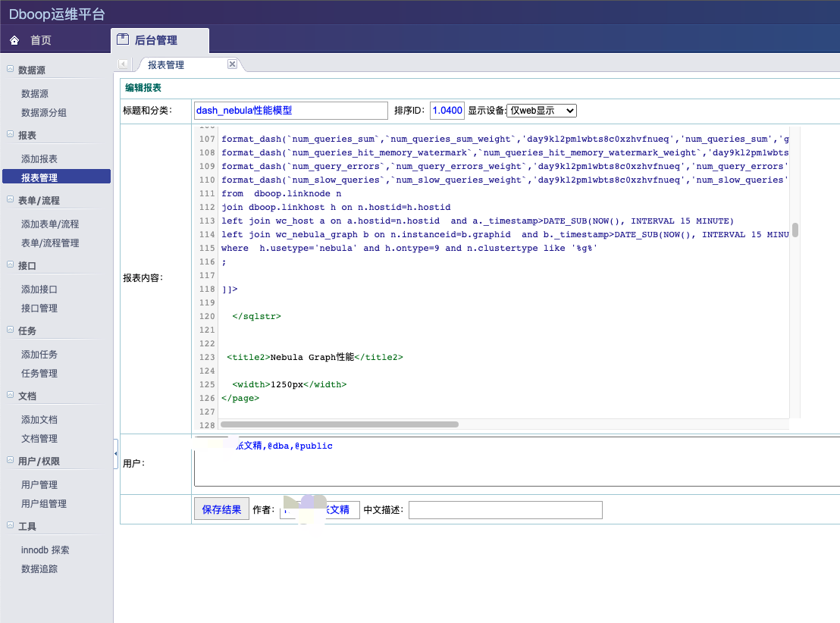Collapse the 表单/流程 sidebar section
This screenshot has height=623, width=840.
(x=10, y=199)
